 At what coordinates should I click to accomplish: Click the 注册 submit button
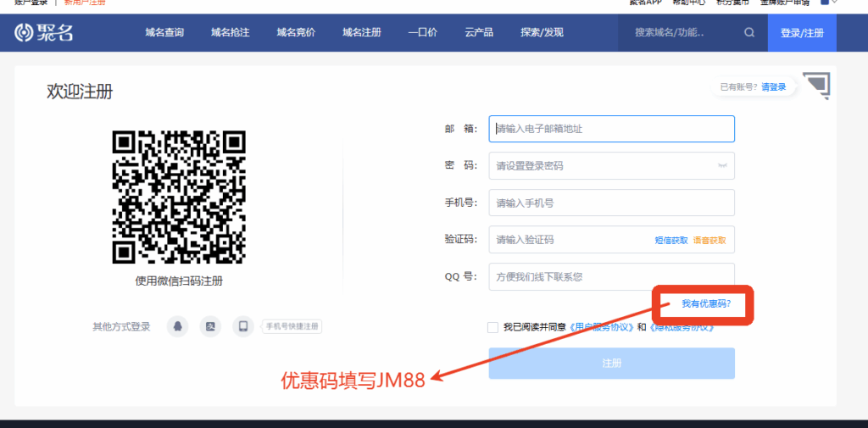click(612, 364)
